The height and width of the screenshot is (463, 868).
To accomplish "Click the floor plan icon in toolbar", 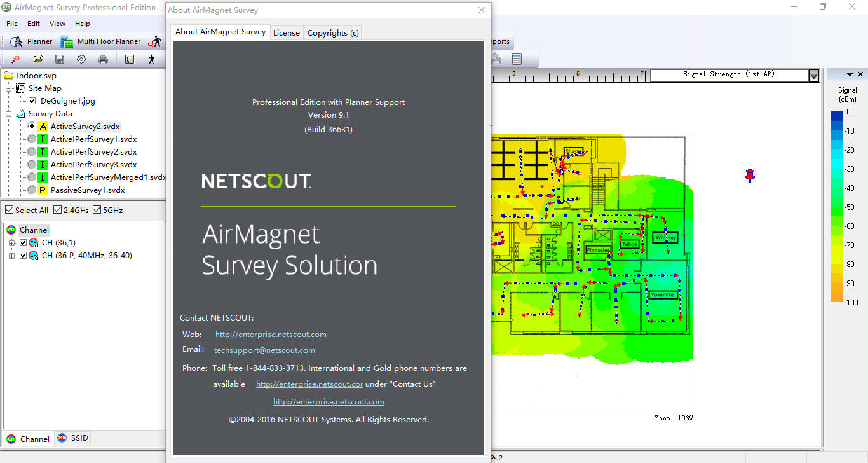I will pyautogui.click(x=130, y=59).
